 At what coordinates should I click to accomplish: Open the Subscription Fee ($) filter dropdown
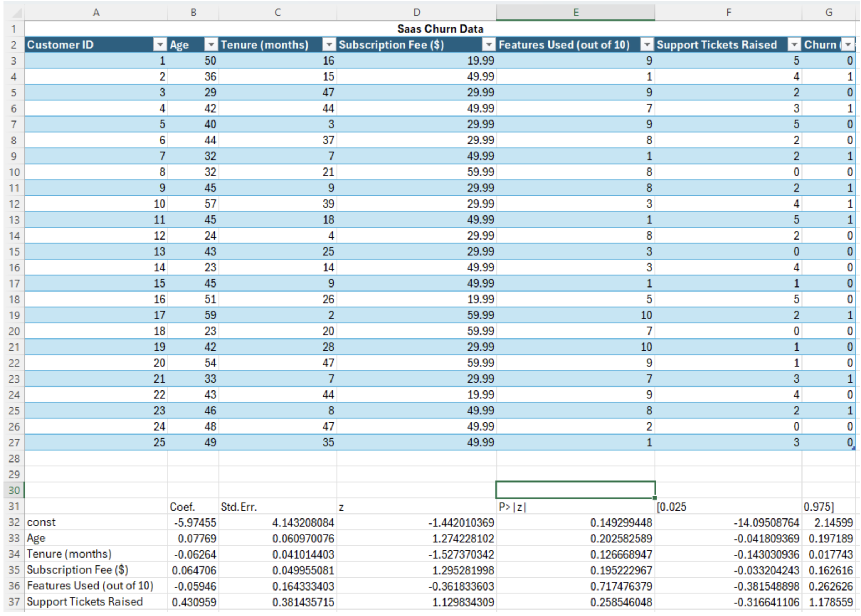(489, 45)
